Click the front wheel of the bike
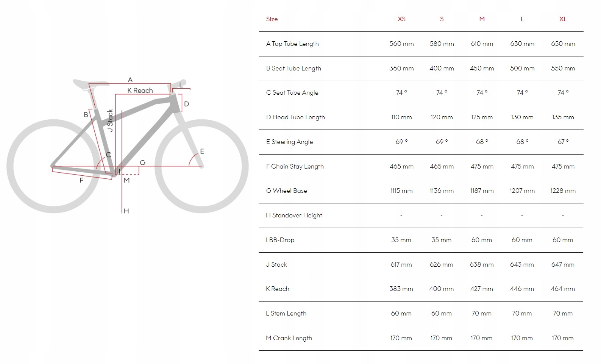The image size is (601, 364). click(201, 166)
